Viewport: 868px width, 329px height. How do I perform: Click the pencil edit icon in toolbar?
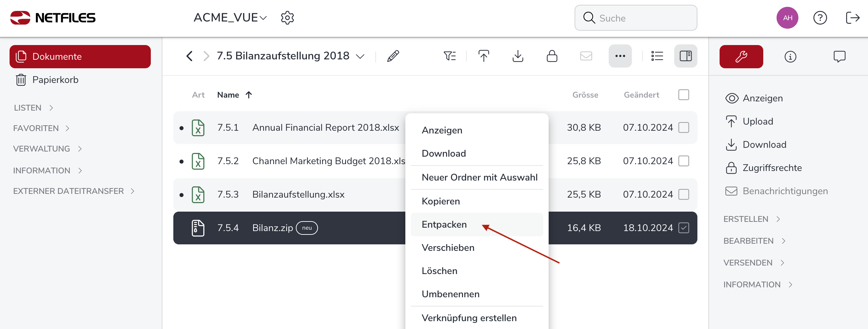393,56
